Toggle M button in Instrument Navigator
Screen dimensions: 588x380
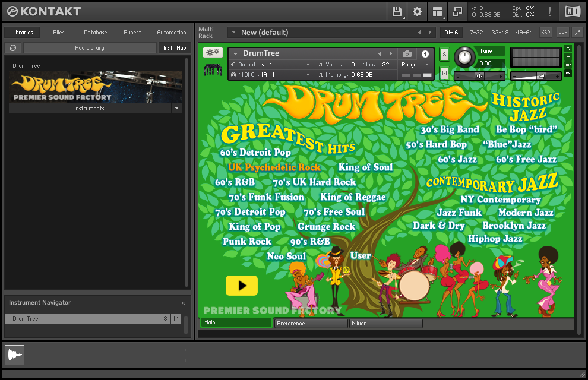point(176,318)
